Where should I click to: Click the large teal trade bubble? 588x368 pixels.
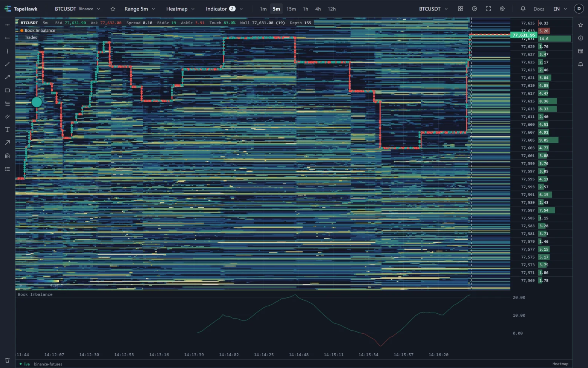37,102
